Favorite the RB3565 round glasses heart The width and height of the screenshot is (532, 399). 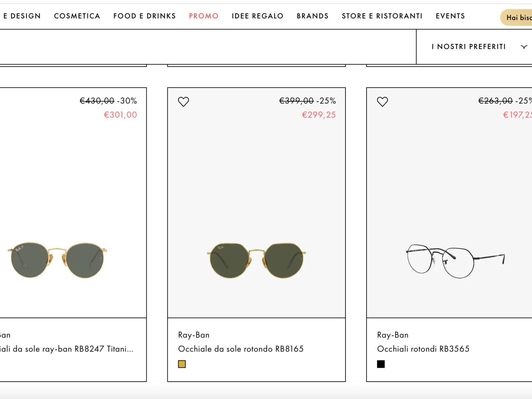(x=382, y=102)
